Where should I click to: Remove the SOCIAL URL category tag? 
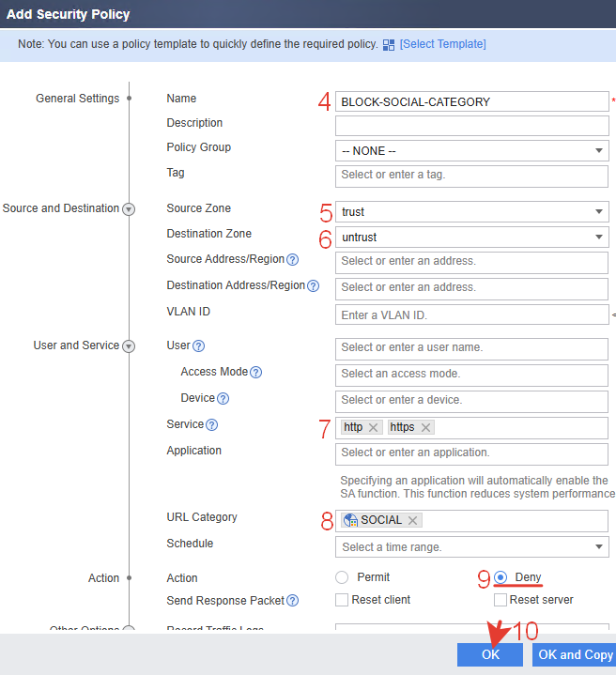pyautogui.click(x=412, y=520)
